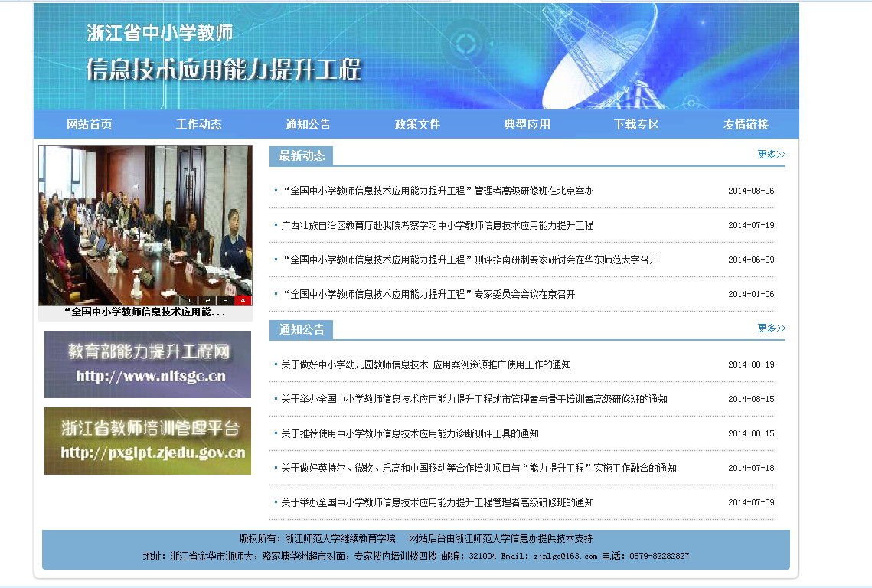
Task: Open the 专家委员会会议在京召开 news article
Action: 429,295
